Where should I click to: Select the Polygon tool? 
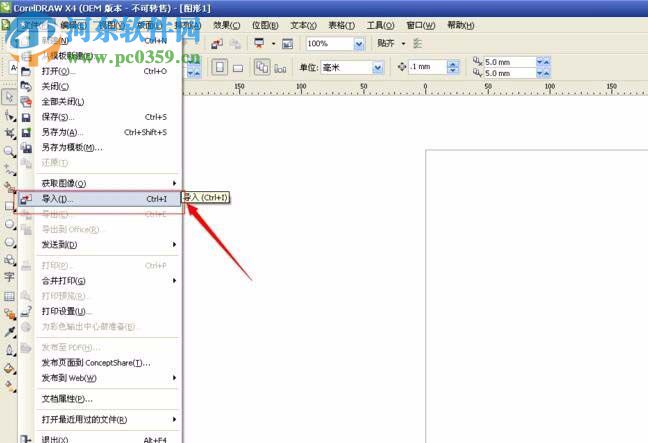click(9, 242)
